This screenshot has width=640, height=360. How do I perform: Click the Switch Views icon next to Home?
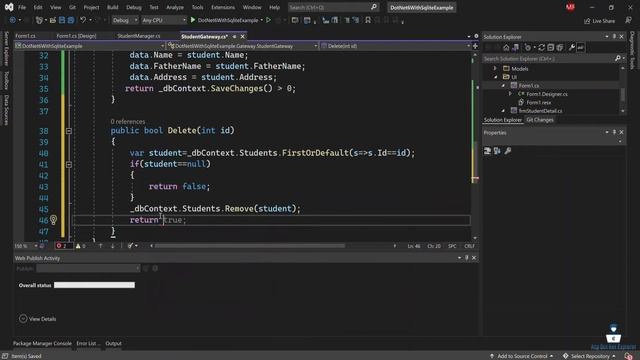(x=516, y=47)
